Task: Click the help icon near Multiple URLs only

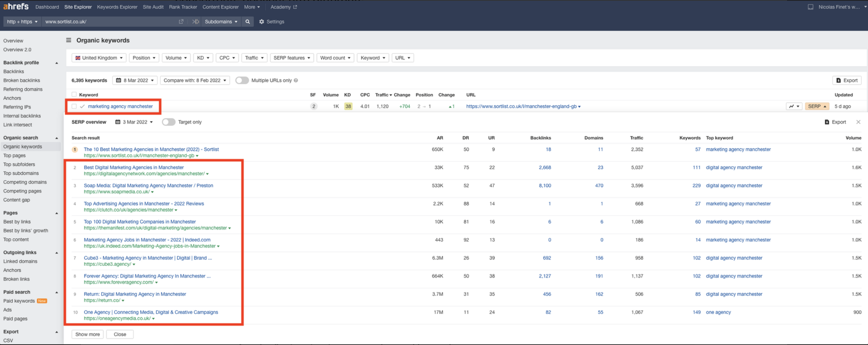Action: click(x=296, y=81)
